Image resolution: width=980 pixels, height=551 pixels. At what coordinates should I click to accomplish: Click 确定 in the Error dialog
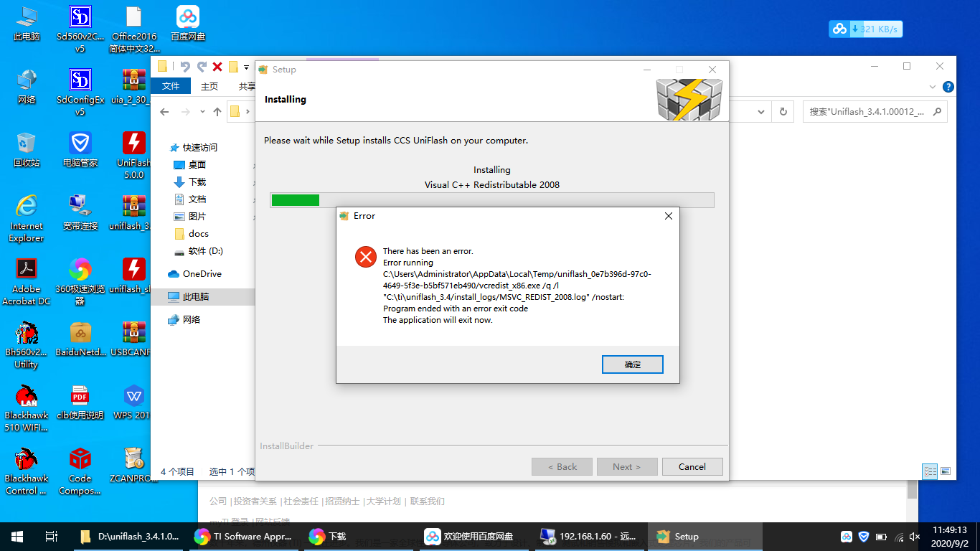click(x=632, y=364)
